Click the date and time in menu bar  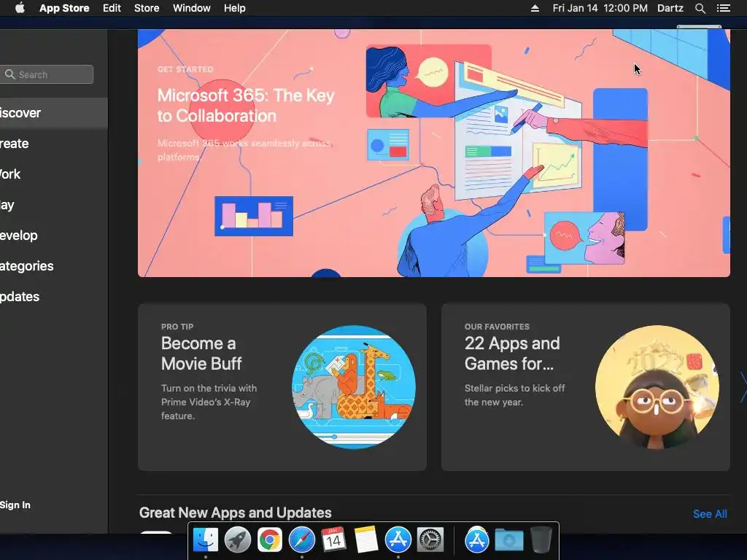[600, 8]
